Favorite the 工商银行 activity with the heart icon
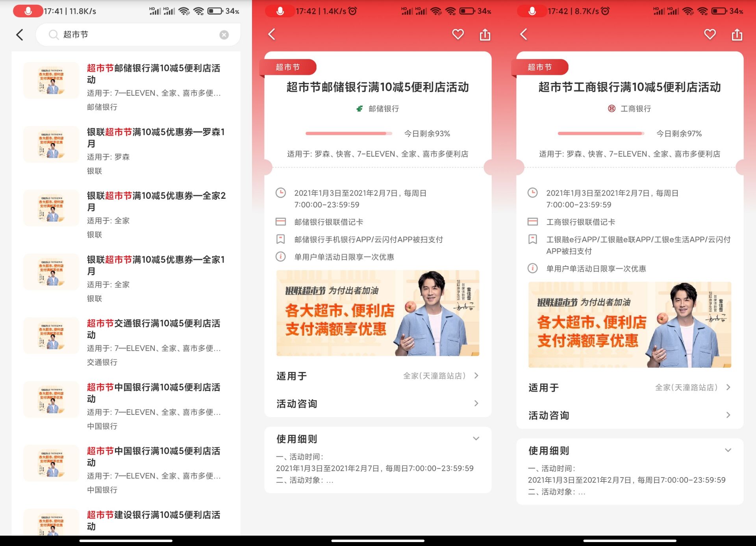 pyautogui.click(x=710, y=34)
